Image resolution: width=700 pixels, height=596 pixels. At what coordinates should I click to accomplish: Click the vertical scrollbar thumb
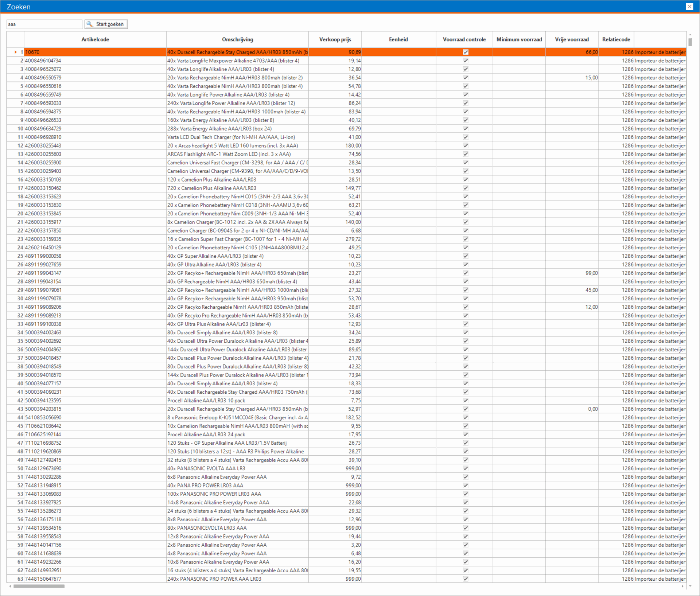tap(690, 42)
